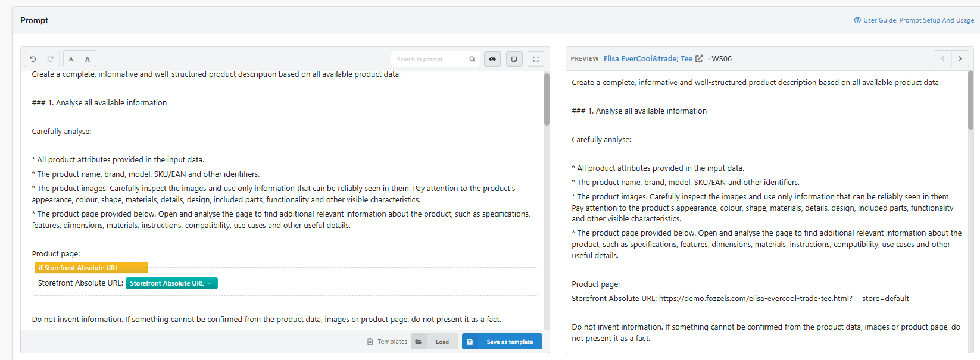Click the storefront URL text in preview
Image resolution: width=980 pixels, height=360 pixels.
[784, 299]
